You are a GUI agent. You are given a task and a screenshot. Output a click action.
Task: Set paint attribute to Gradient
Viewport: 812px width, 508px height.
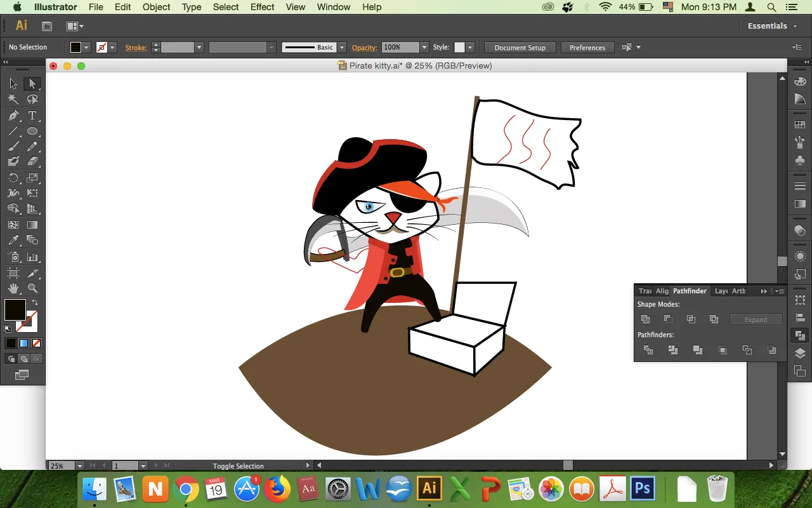click(x=23, y=343)
